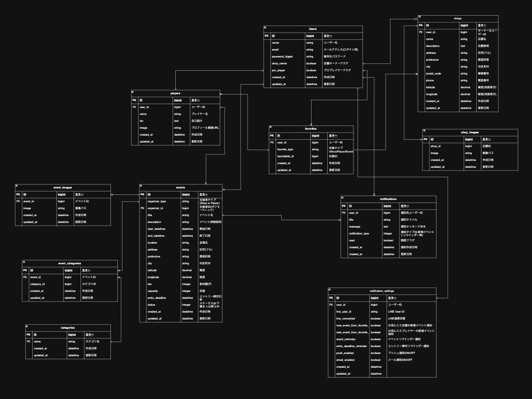Click the "bio" field in players table
The image size is (532, 399).
141,121
